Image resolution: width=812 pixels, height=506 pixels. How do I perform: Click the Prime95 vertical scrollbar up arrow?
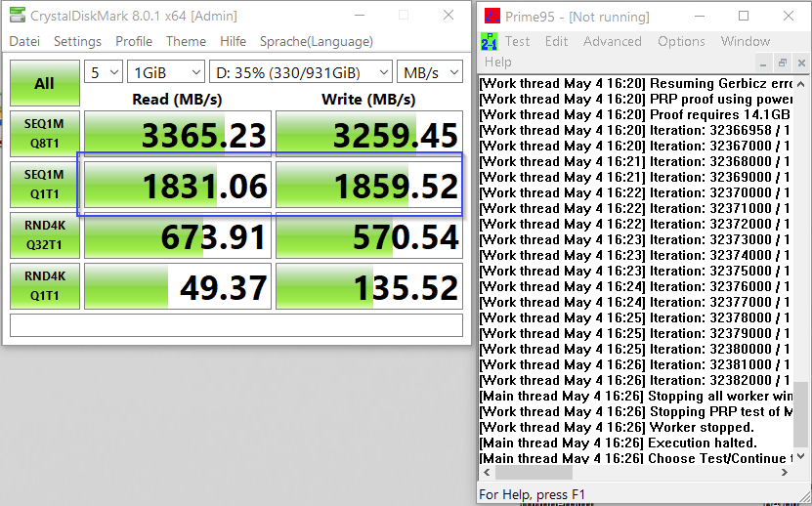800,83
